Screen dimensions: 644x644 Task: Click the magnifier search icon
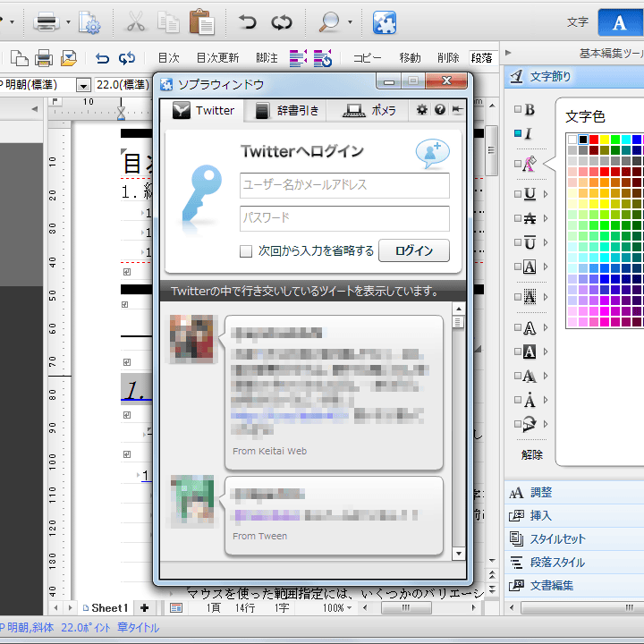tap(329, 21)
